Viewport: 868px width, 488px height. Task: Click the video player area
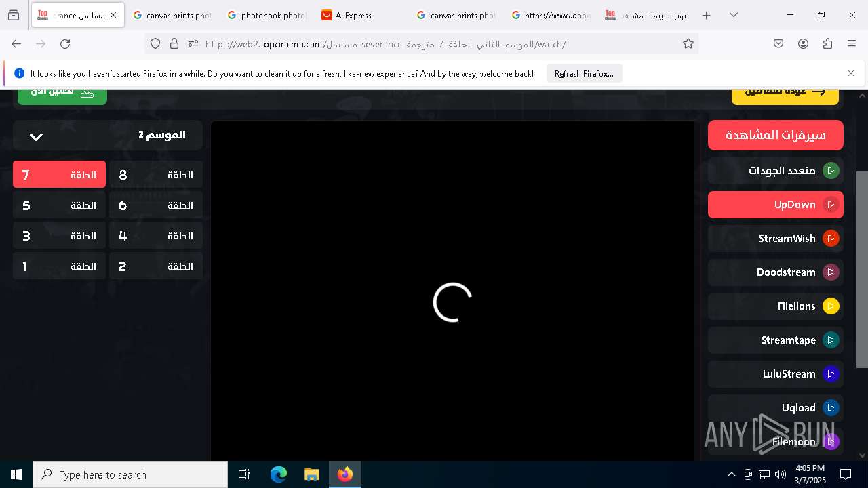click(452, 291)
